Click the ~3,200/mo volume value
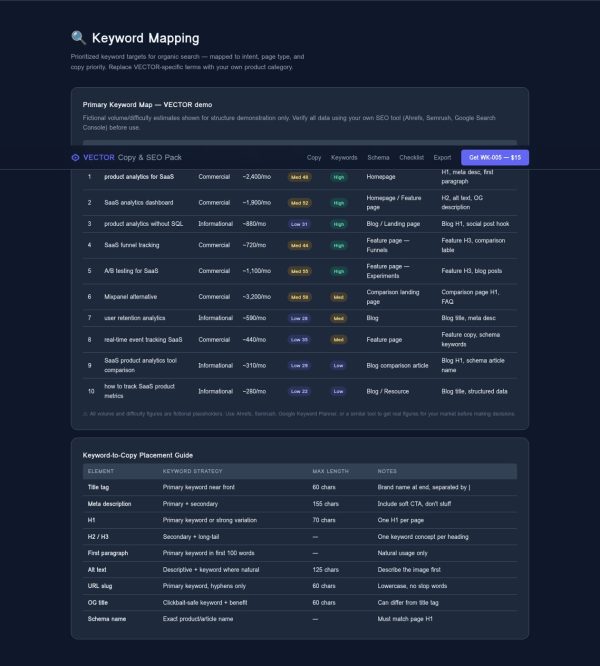Viewport: 600px width, 666px height. [256, 297]
